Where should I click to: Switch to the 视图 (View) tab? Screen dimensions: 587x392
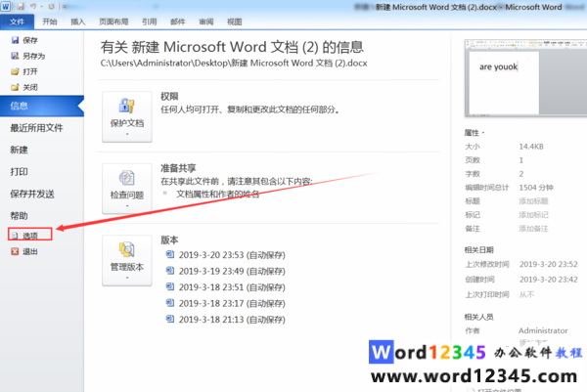235,22
